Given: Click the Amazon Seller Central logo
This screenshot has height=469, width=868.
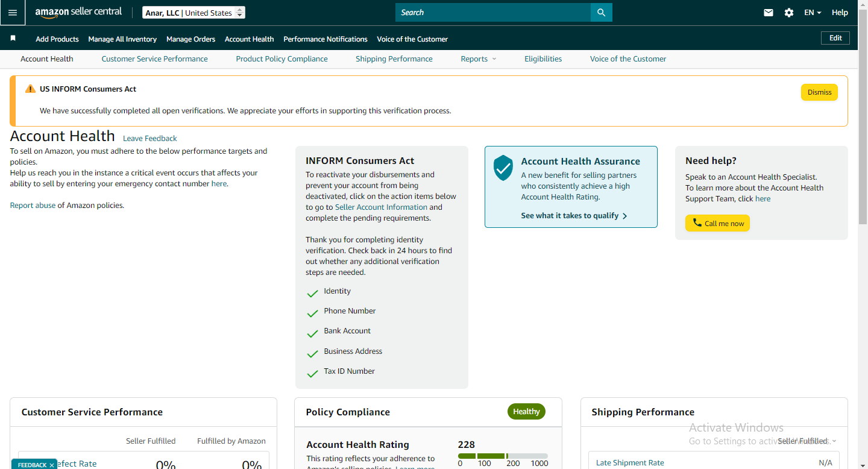Looking at the screenshot, I should point(78,12).
